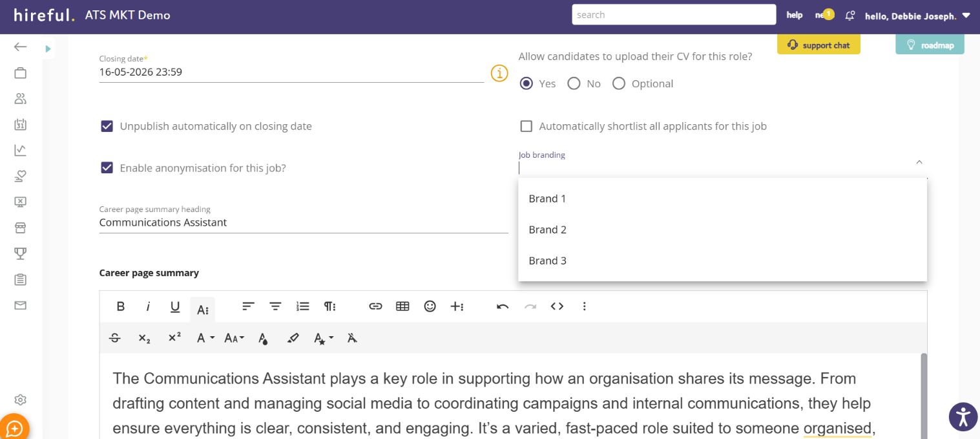Image resolution: width=980 pixels, height=439 pixels.
Task: Align text left in the editor
Action: 248,306
